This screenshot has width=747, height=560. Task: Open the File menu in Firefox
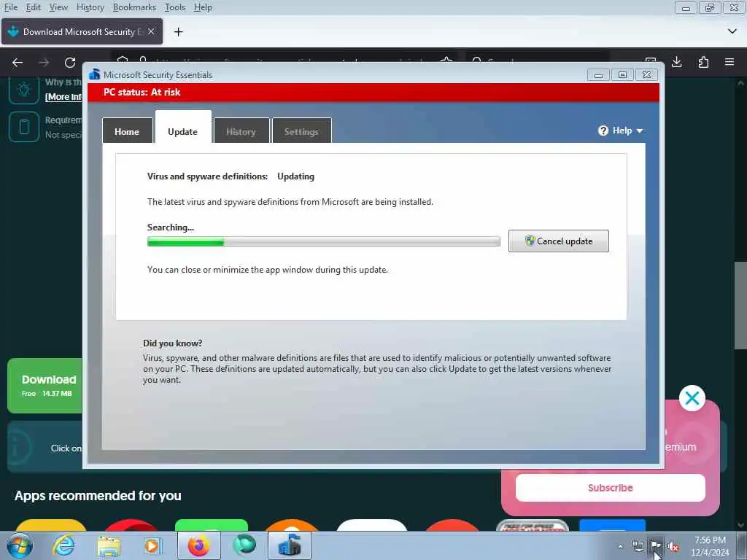click(10, 7)
